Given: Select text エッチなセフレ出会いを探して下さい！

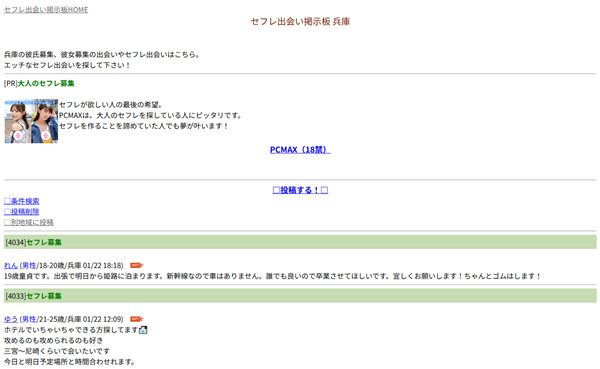Looking at the screenshot, I should pyautogui.click(x=67, y=65).
